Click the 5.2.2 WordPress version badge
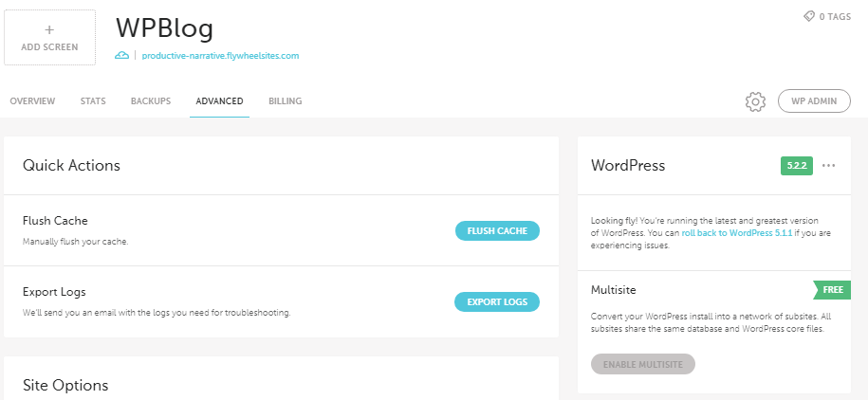Image resolution: width=868 pixels, height=400 pixels. click(797, 166)
